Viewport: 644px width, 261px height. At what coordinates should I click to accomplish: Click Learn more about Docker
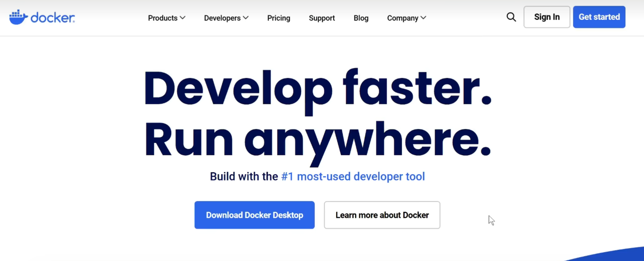click(x=382, y=215)
